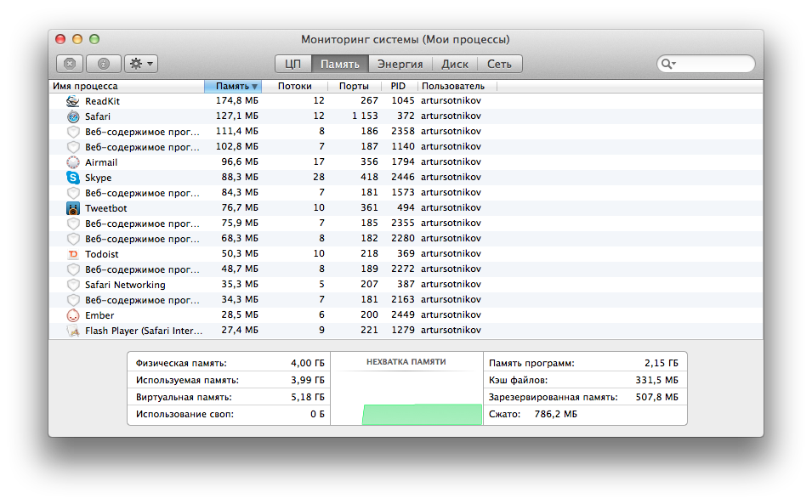
Task: Click the quit process toolbar button
Action: (x=70, y=64)
